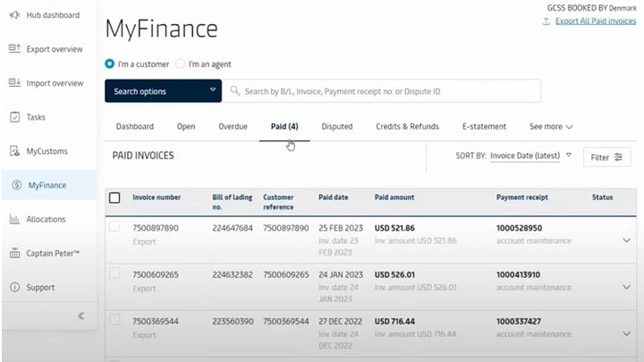
Task: Open the Hub dashboard icon in sidebar
Action: [x=14, y=15]
